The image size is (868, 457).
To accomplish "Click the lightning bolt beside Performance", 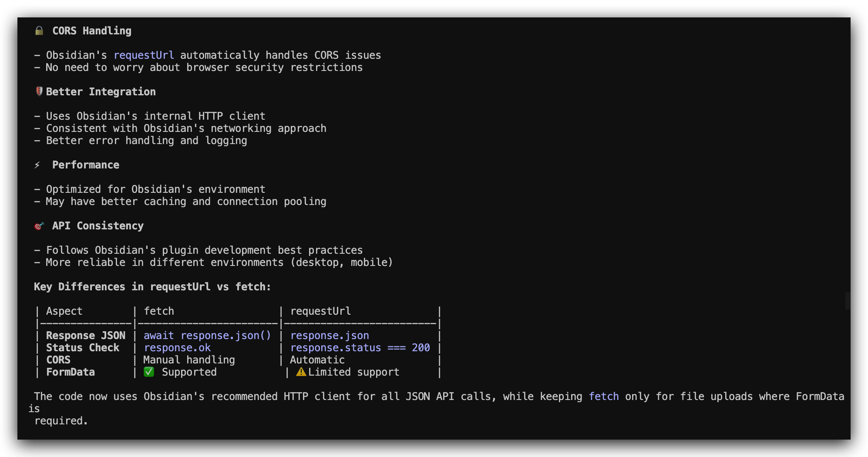I will [37, 165].
